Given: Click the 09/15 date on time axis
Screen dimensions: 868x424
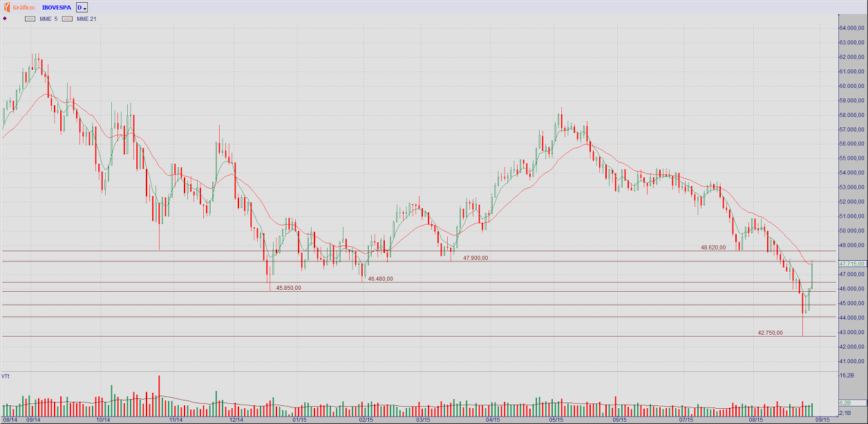Looking at the screenshot, I should coord(822,419).
